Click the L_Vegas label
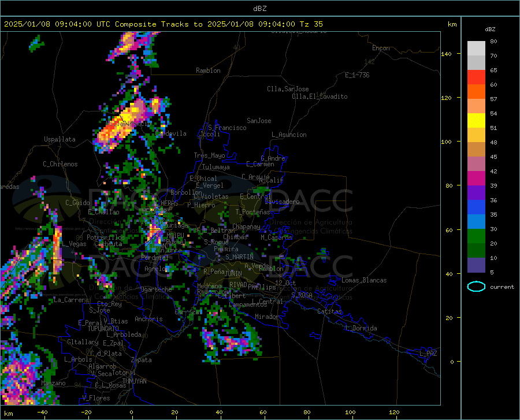The width and height of the screenshot is (520, 420). coord(74,244)
